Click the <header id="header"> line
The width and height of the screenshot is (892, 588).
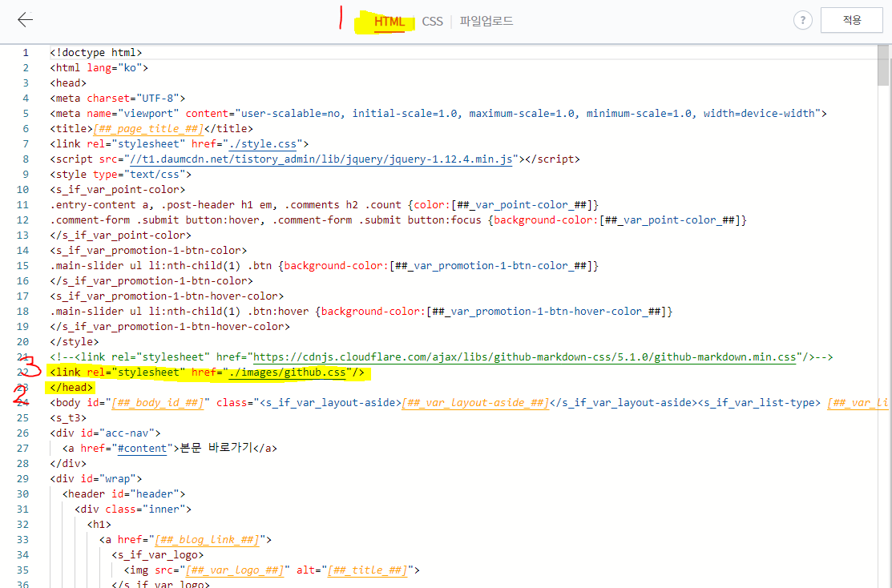coord(124,493)
